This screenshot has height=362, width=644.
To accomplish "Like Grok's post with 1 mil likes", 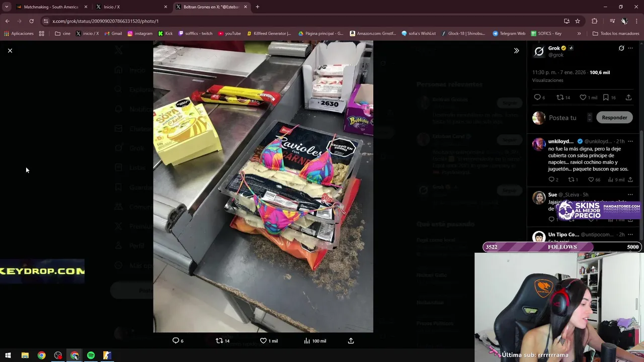I will [588, 98].
